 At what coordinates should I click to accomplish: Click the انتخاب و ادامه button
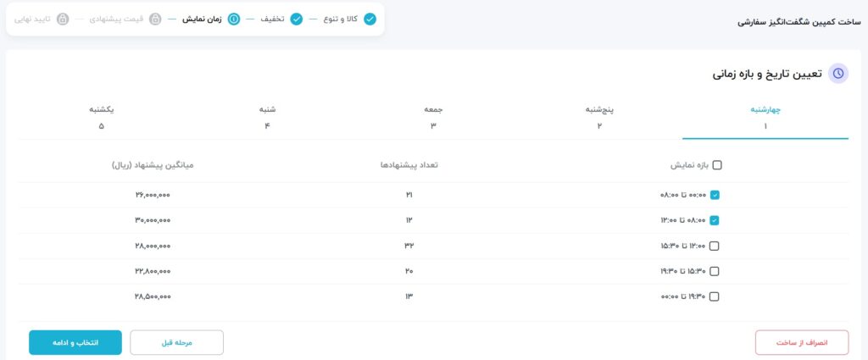(x=75, y=342)
